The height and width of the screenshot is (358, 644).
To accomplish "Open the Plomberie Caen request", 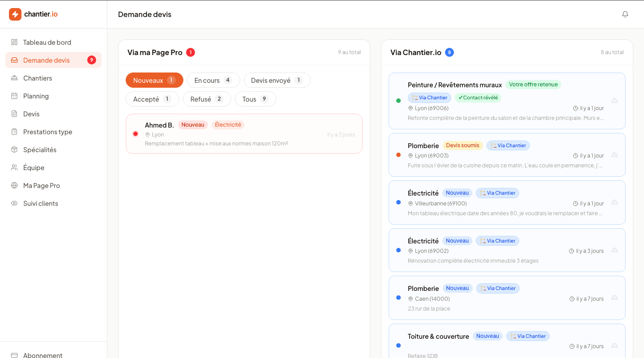I will coord(507,298).
